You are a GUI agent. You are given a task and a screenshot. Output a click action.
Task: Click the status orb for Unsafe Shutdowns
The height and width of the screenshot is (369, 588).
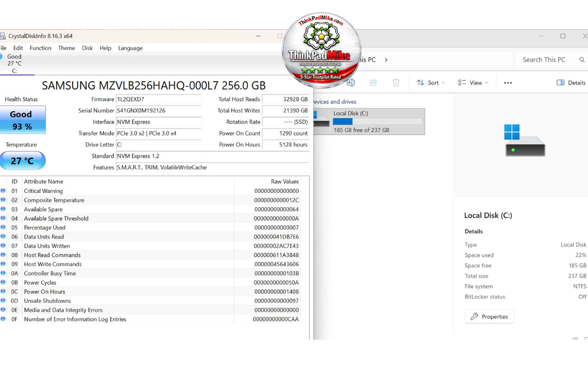point(3,300)
